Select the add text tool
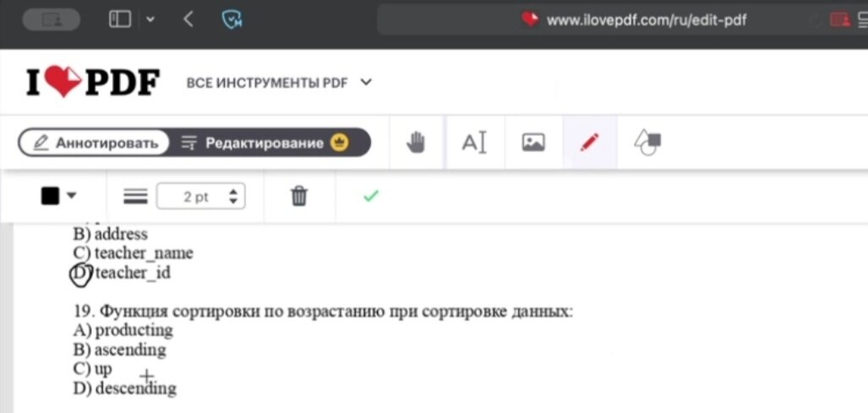 [474, 143]
